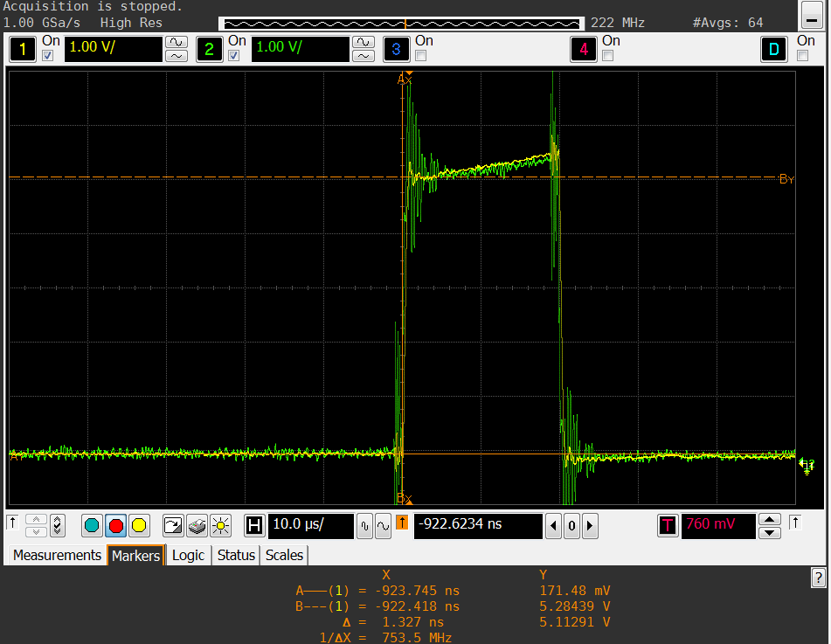Click the help question mark button
This screenshot has height=644, width=831.
coord(818,577)
